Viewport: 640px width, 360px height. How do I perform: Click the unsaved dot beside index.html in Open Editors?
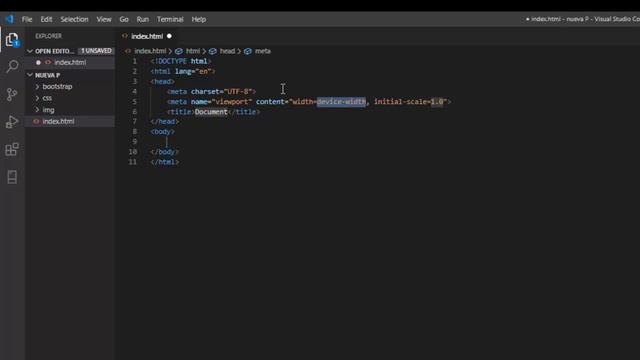[x=38, y=62]
